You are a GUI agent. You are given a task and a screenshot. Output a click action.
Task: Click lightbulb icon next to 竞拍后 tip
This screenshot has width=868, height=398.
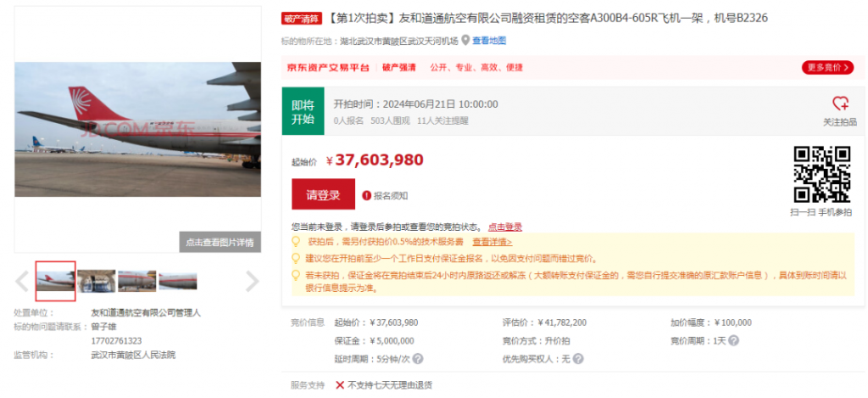296,242
